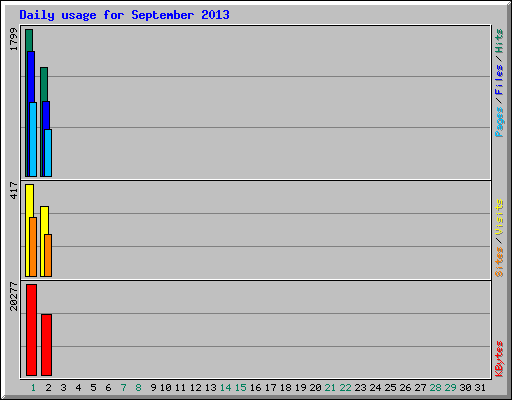This screenshot has height=400, width=512.
Task: Click day 16 on the x-axis
Action: coord(256,388)
